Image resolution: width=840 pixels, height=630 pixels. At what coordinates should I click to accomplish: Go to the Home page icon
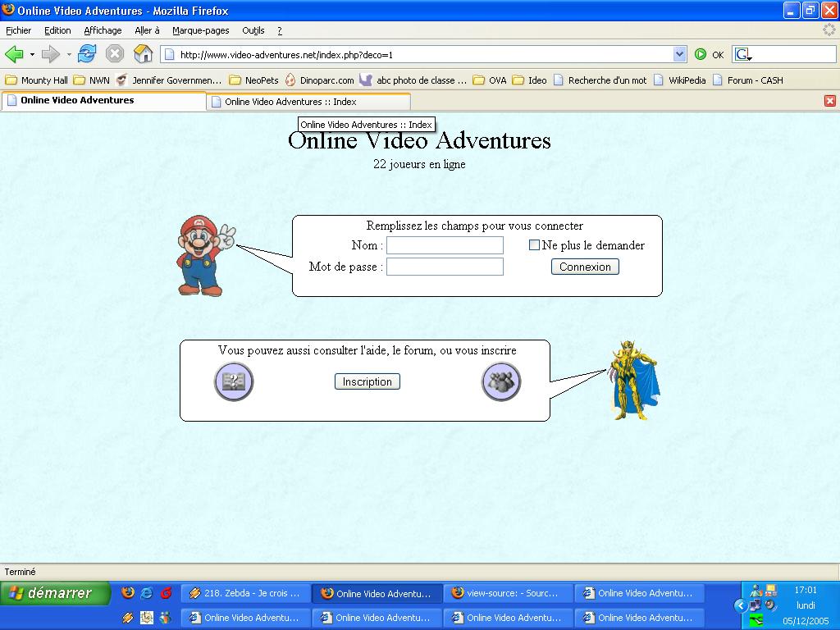coord(143,54)
